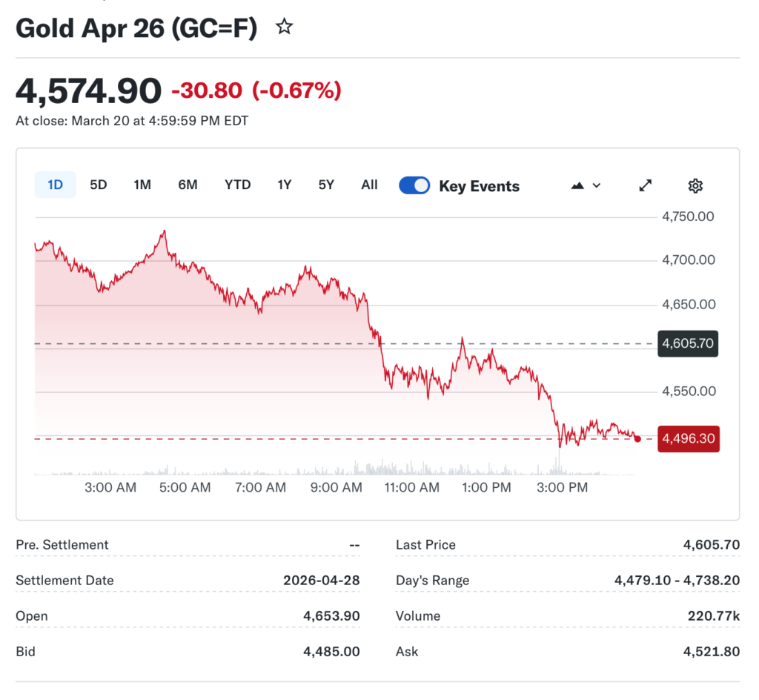View the 5Y chart history
Viewport: 759px width, 700px height.
[326, 185]
